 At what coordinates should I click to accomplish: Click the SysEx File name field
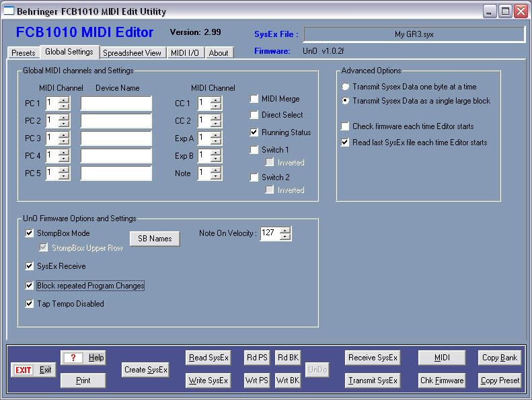coord(414,34)
